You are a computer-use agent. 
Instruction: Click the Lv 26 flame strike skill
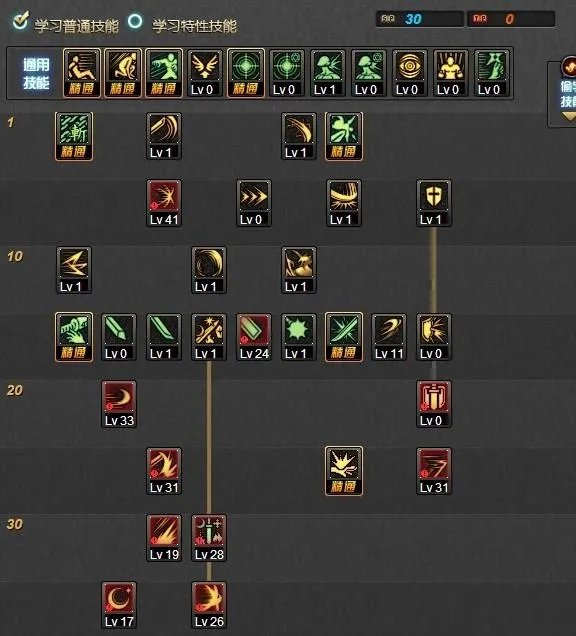[x=209, y=605]
